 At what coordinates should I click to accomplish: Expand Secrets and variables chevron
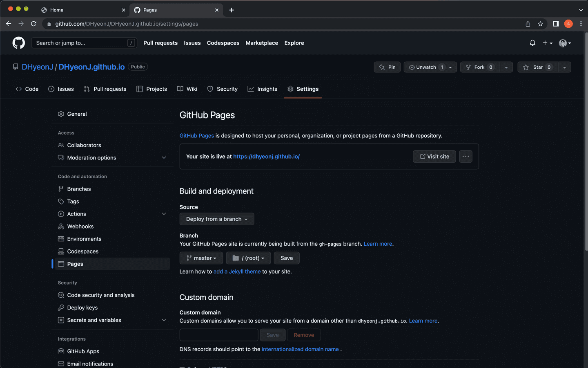164,320
